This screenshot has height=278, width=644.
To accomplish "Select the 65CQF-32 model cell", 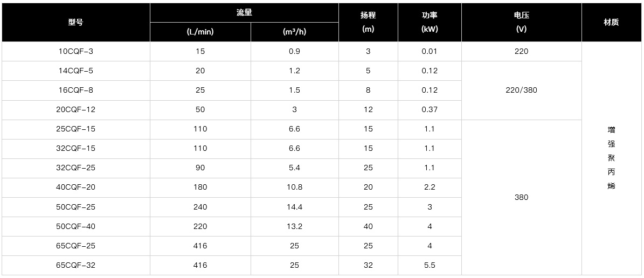I will pos(75,265).
